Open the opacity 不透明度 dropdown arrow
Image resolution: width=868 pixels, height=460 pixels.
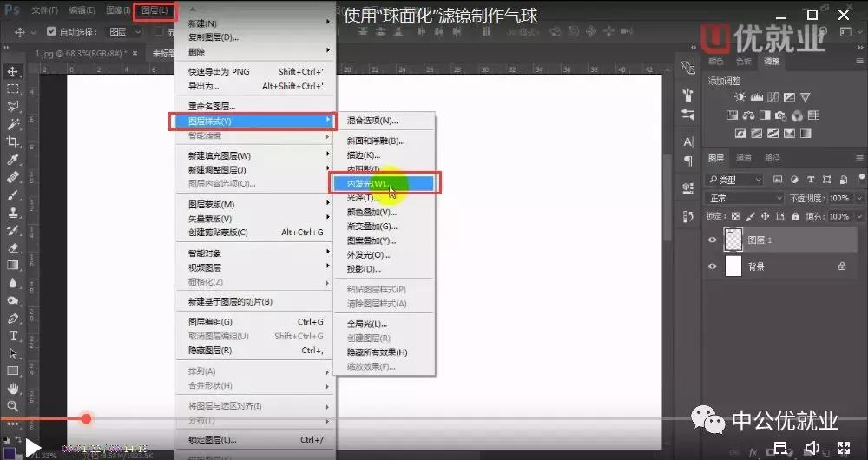point(859,198)
